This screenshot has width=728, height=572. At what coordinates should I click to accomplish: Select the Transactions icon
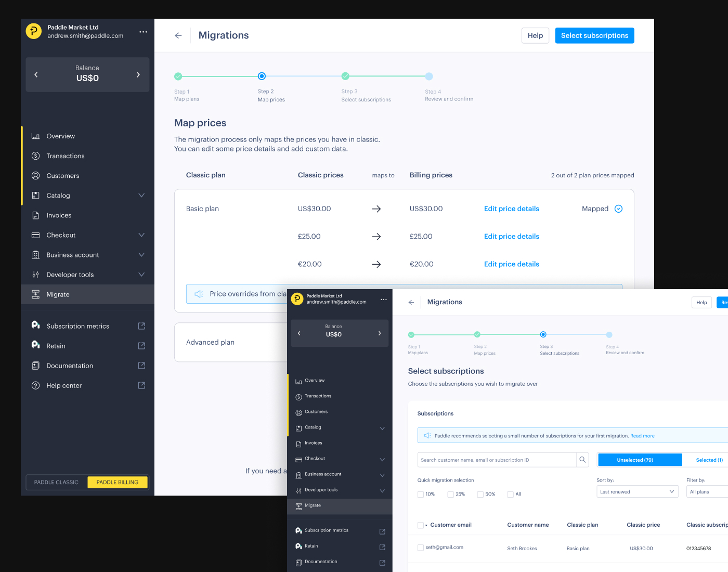tap(36, 155)
